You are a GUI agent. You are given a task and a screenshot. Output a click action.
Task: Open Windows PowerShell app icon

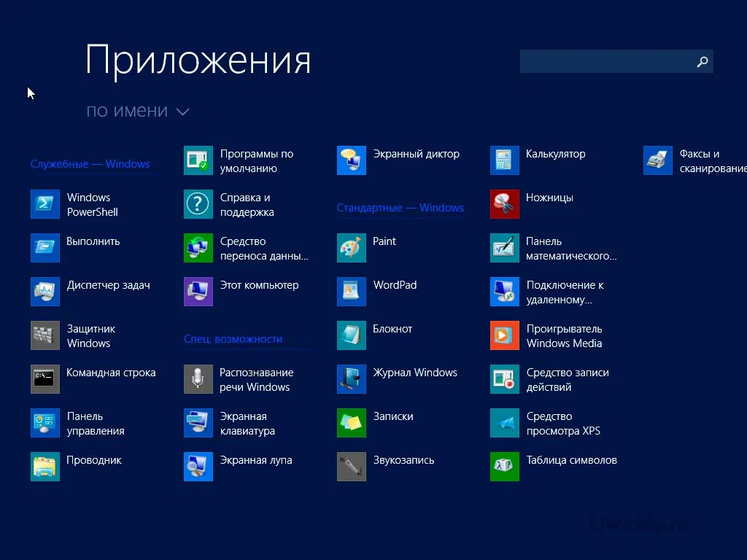pyautogui.click(x=45, y=204)
